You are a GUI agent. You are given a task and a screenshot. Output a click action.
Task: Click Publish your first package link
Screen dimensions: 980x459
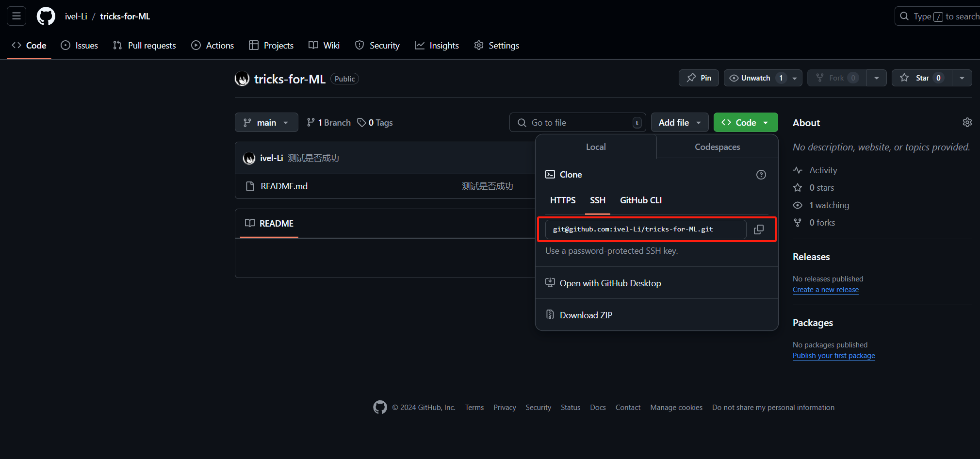pyautogui.click(x=834, y=356)
